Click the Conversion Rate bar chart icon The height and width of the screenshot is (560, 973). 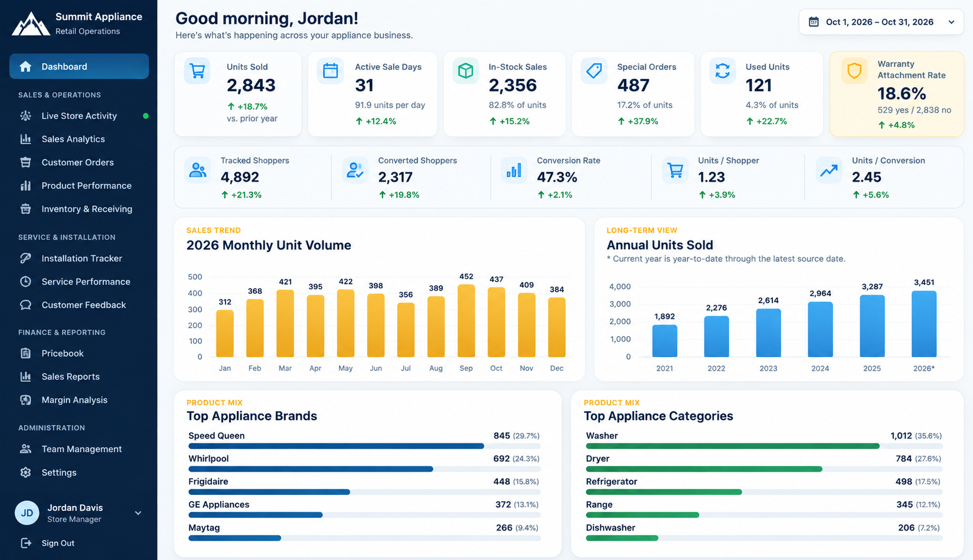pos(514,171)
